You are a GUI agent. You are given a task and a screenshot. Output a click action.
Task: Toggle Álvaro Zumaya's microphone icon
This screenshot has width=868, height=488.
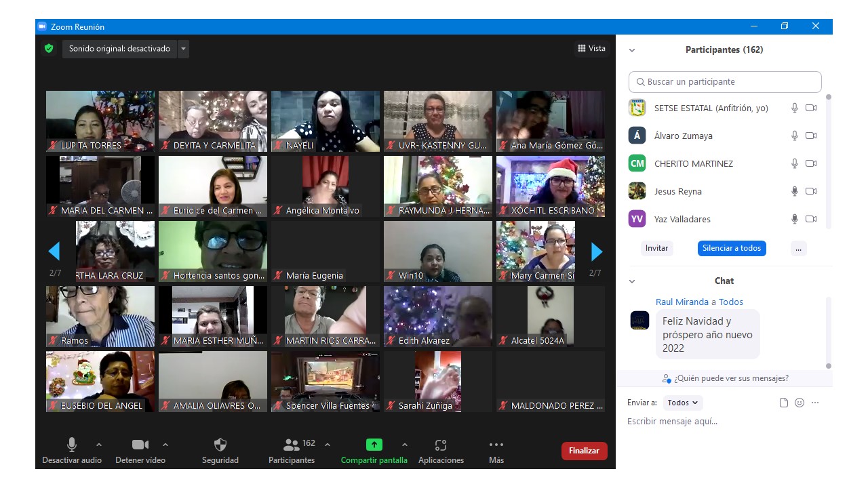[x=795, y=136]
